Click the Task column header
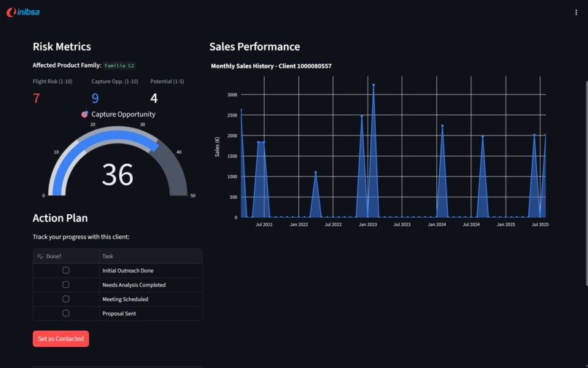588x368 pixels. point(151,257)
